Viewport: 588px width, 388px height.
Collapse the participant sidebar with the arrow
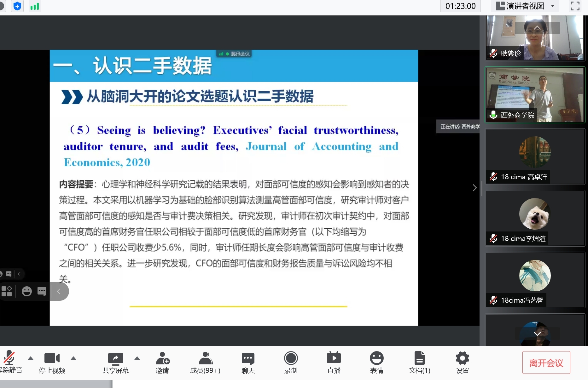point(474,188)
